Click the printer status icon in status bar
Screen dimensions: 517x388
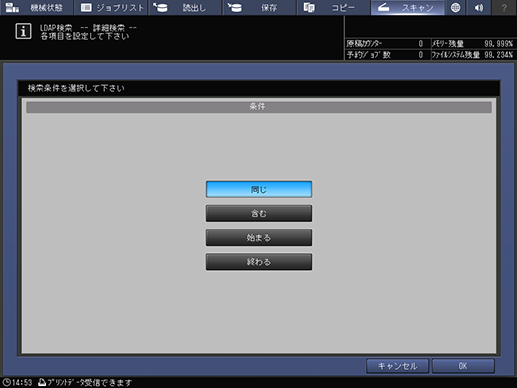point(42,382)
